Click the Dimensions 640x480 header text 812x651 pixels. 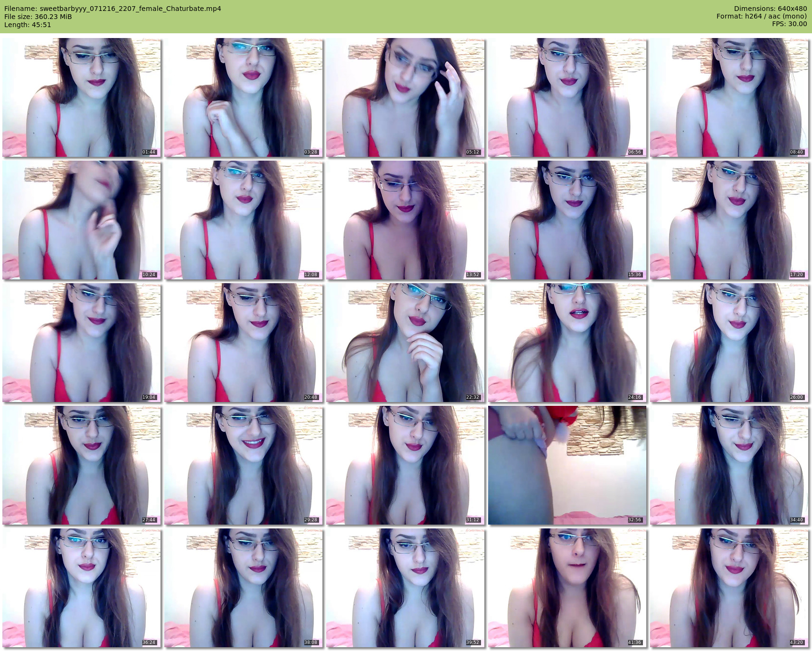(770, 9)
